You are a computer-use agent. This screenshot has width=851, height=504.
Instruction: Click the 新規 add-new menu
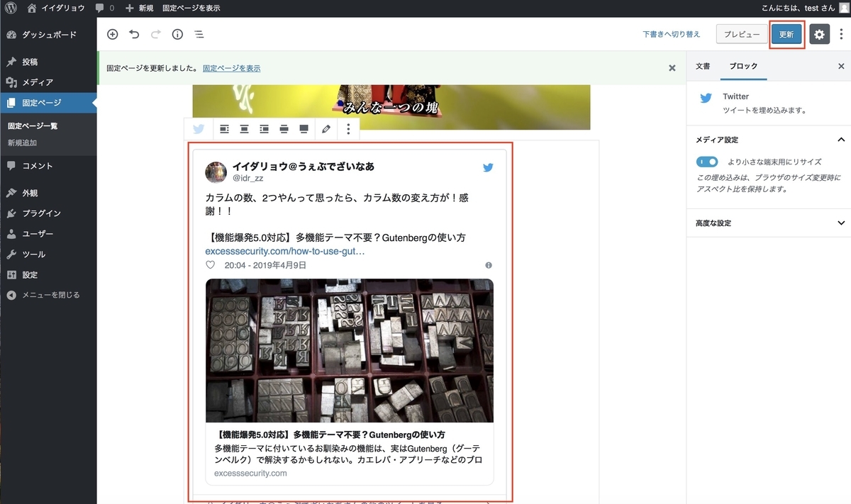(x=139, y=8)
